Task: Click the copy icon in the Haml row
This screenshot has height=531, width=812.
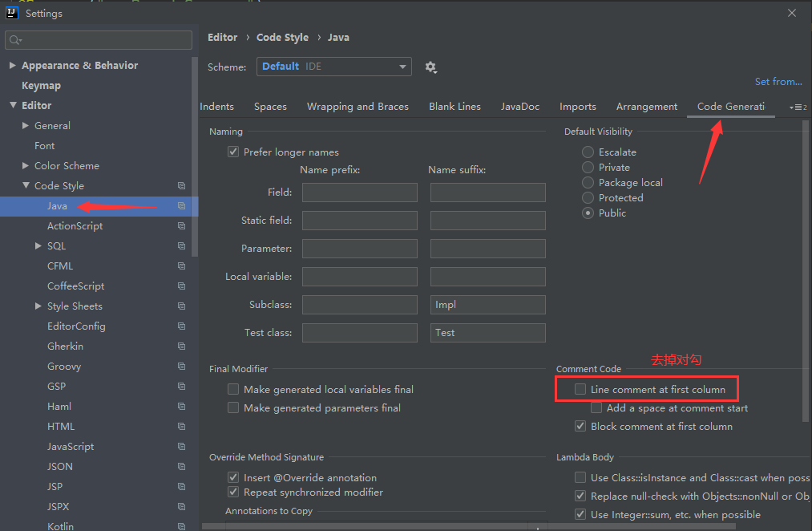Action: coord(181,406)
